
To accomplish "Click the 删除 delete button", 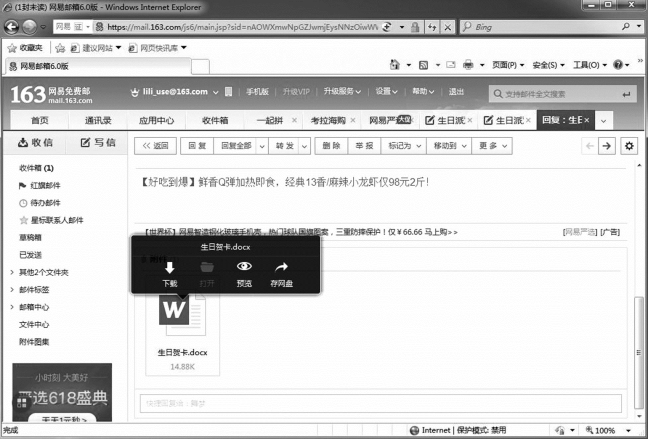I will pyautogui.click(x=331, y=146).
